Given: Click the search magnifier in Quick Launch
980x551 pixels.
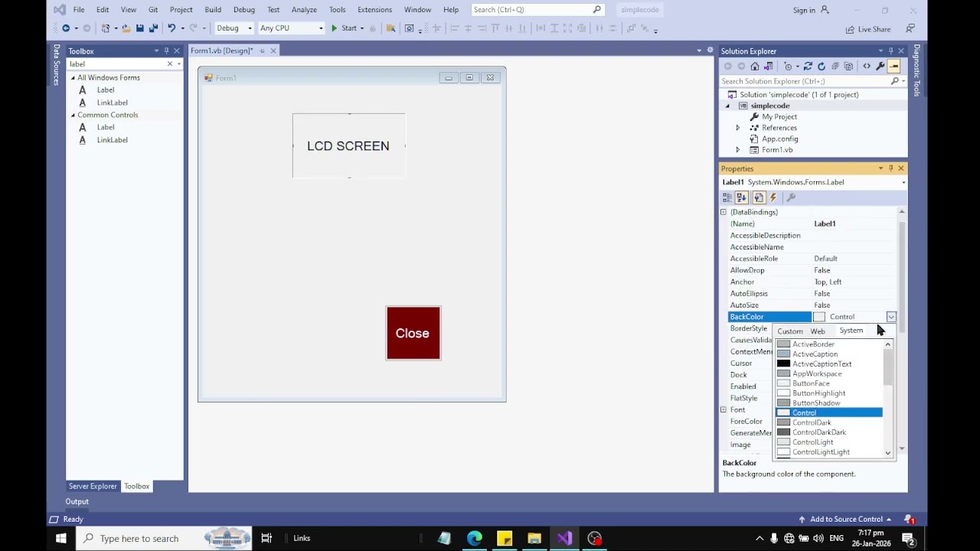Looking at the screenshot, I should (x=597, y=10).
